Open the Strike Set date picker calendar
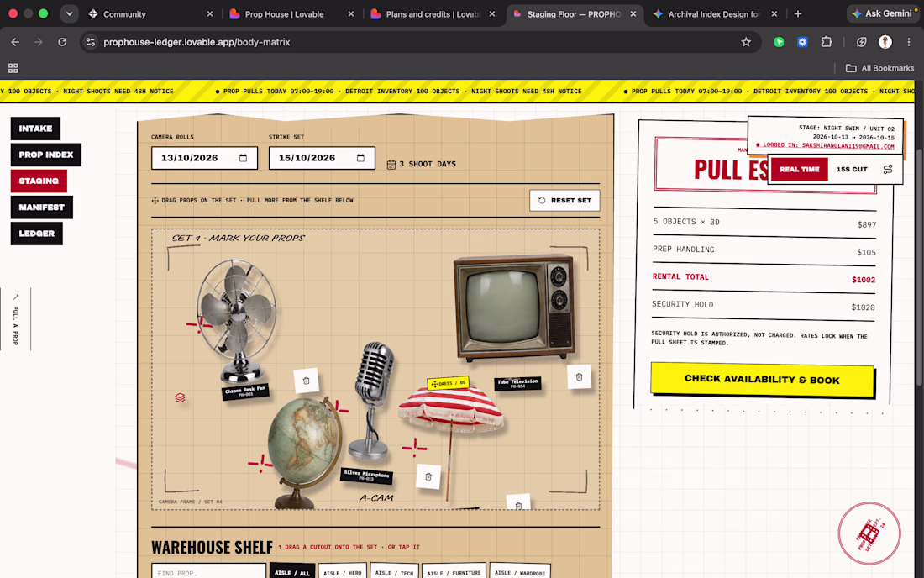Image resolution: width=924 pixels, height=578 pixels. coord(360,158)
